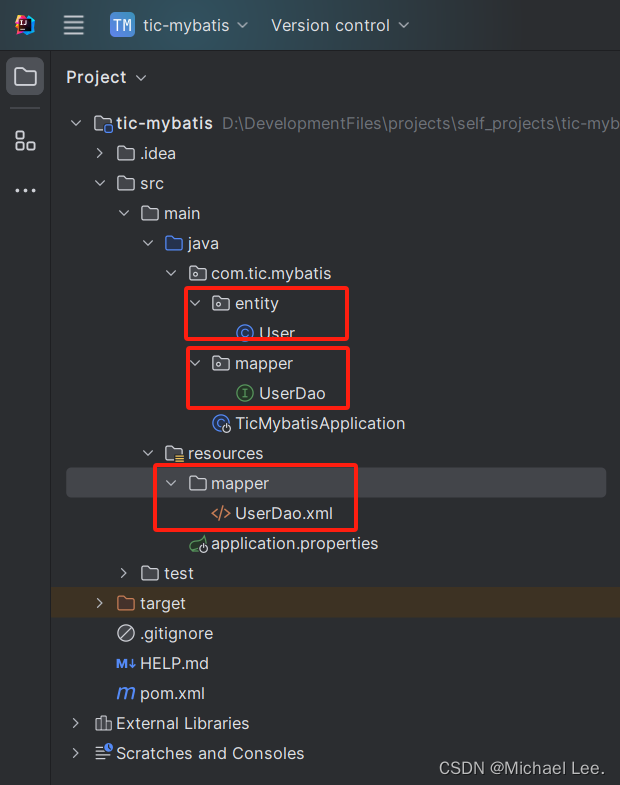Collapse the java source folder
Image resolution: width=620 pixels, height=785 pixels.
coord(148,243)
